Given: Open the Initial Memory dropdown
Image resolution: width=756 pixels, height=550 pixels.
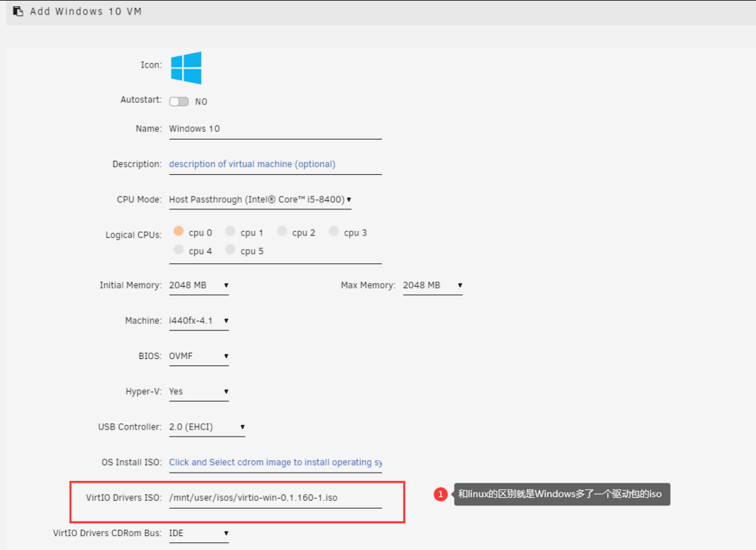Looking at the screenshot, I should [199, 285].
